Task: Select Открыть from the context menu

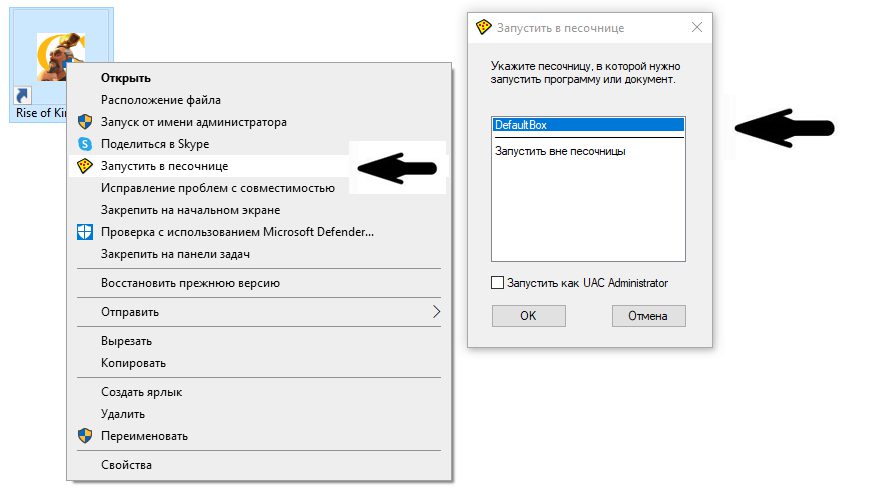Action: [125, 78]
